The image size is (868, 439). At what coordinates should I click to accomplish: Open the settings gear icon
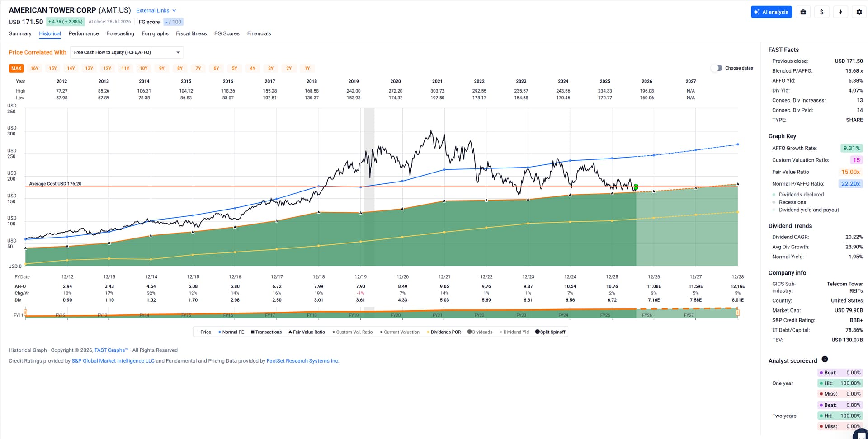point(859,12)
